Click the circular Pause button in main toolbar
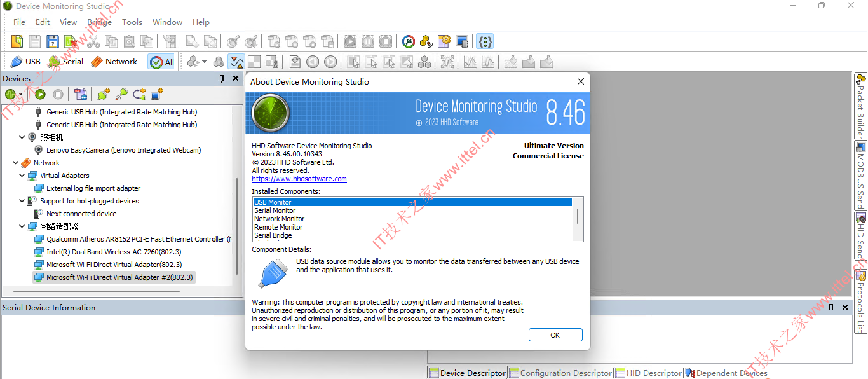Viewport: 868px width, 379px height. [x=368, y=41]
